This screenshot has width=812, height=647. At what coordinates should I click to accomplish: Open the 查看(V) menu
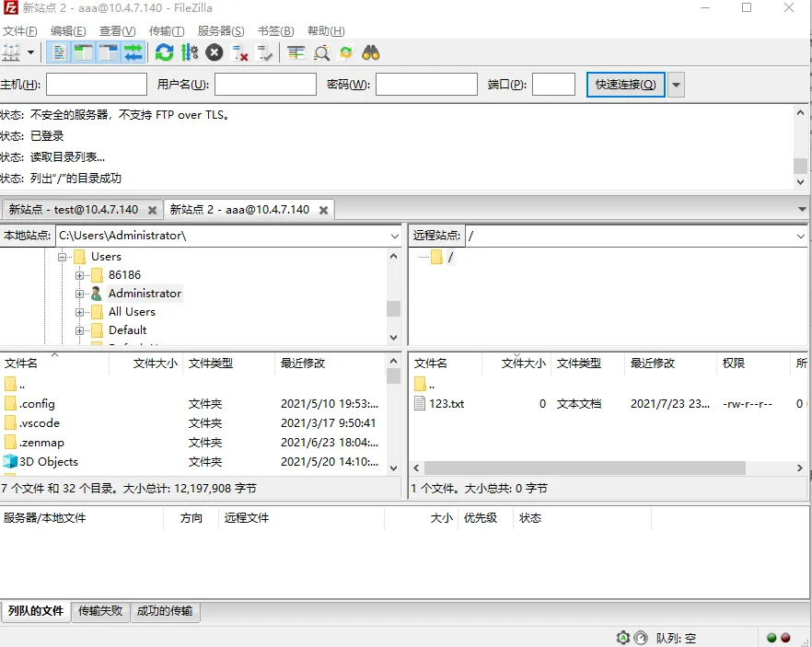(x=118, y=31)
